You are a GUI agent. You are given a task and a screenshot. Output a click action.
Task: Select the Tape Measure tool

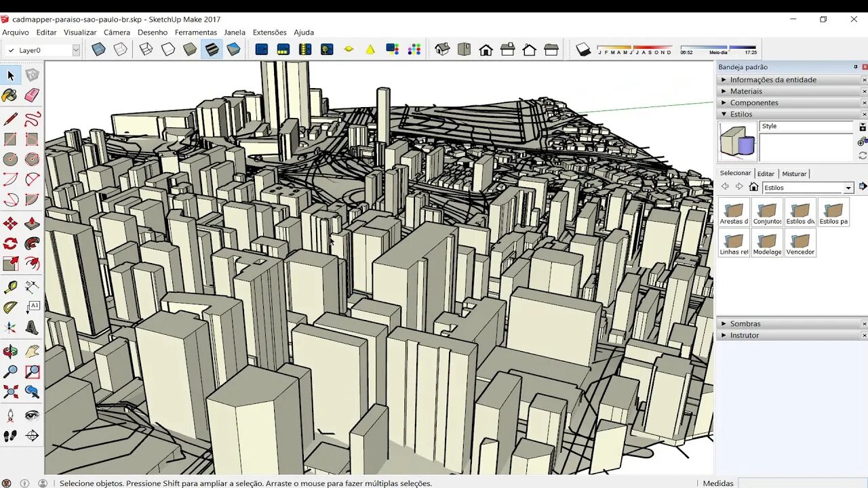10,287
